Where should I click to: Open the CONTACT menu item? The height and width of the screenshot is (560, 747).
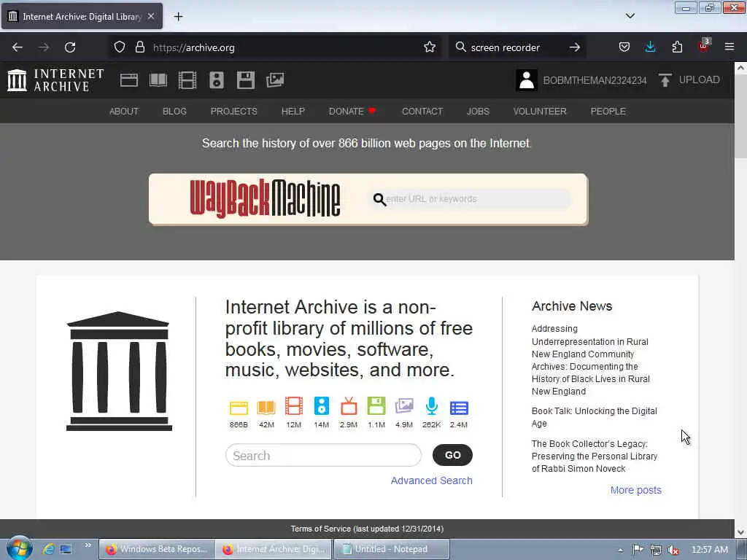(422, 112)
